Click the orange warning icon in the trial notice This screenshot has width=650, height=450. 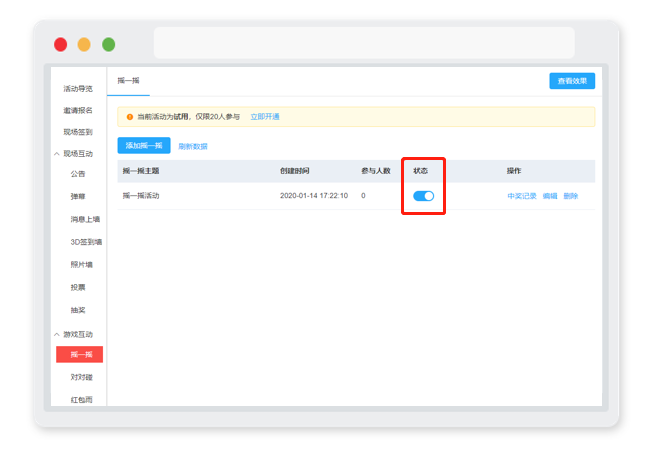[130, 117]
